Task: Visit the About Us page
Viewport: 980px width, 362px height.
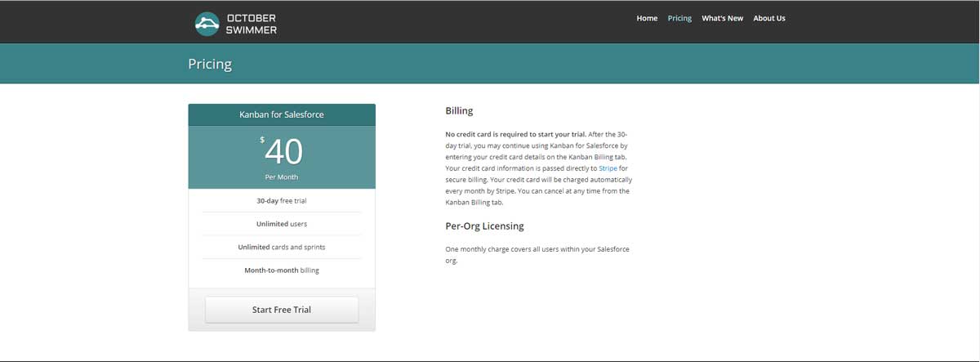Action: 769,19
